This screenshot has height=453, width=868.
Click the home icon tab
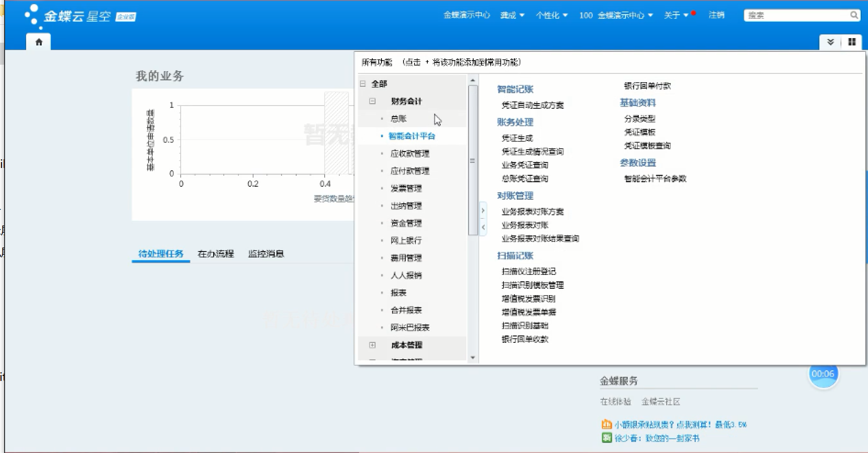point(39,42)
